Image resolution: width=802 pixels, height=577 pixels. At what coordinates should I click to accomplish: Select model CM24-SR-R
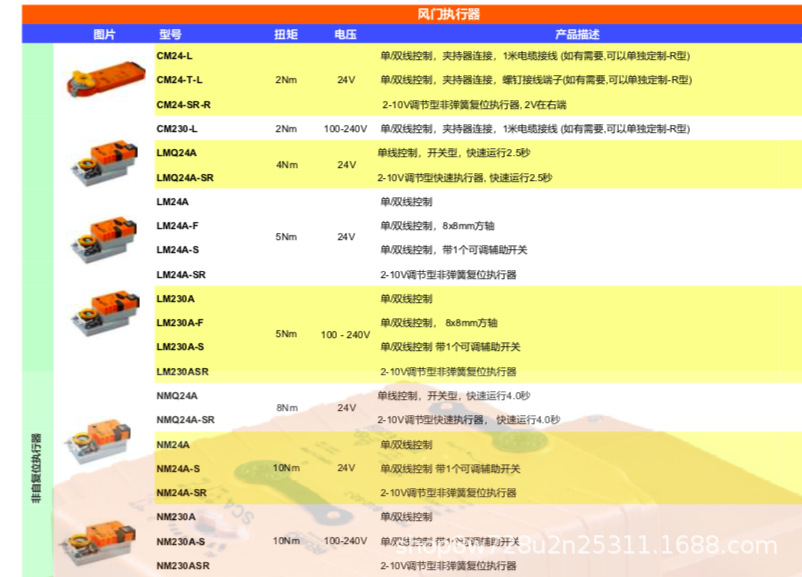tap(184, 105)
